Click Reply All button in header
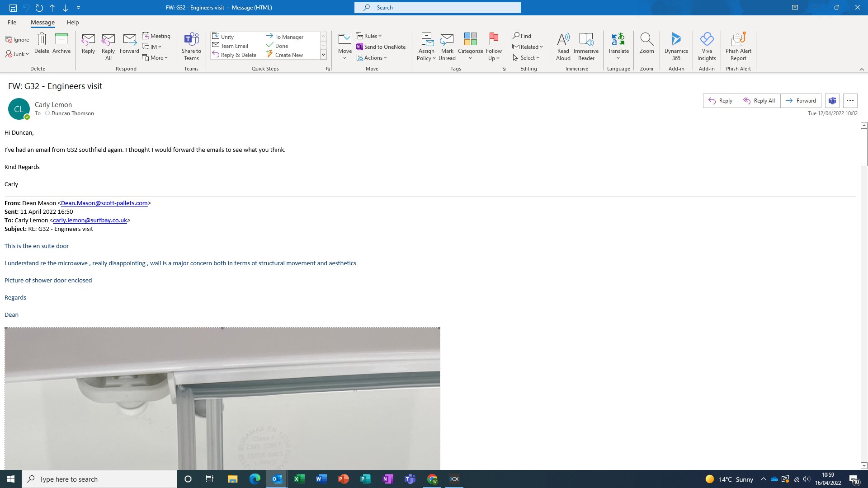This screenshot has width=868, height=488. (759, 101)
